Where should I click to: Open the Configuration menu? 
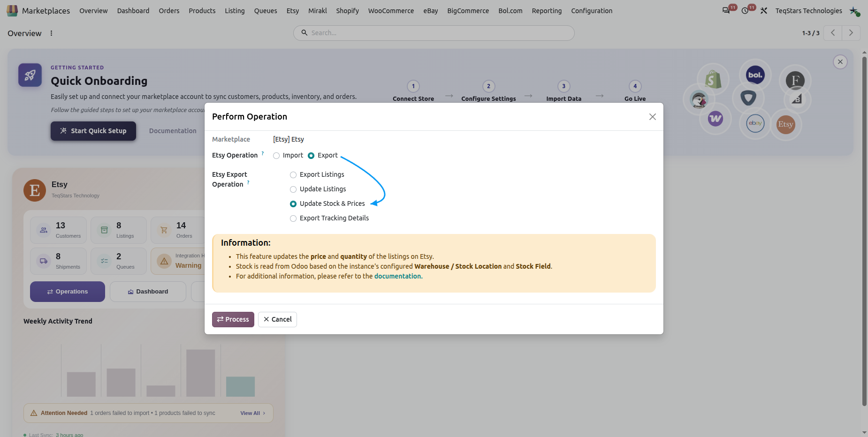[592, 10]
